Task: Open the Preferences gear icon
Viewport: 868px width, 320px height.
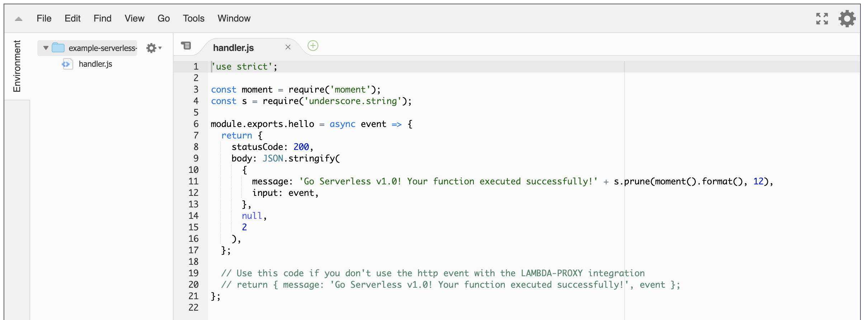Action: click(847, 19)
